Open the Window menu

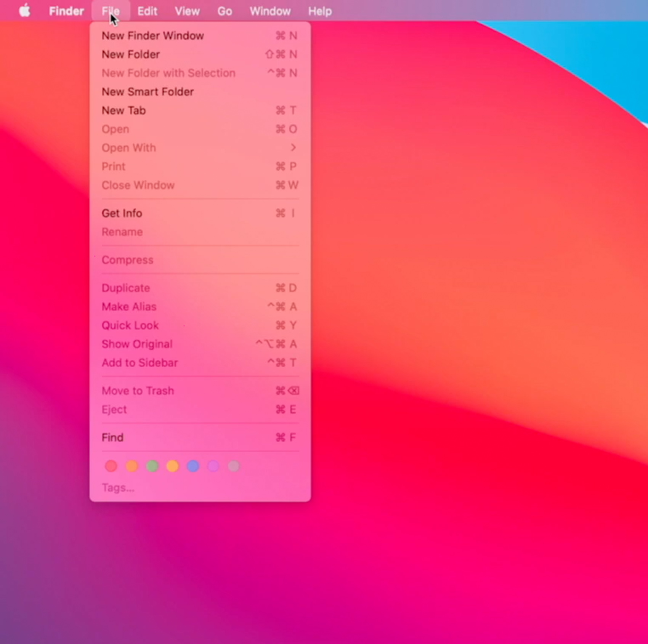[x=270, y=11]
